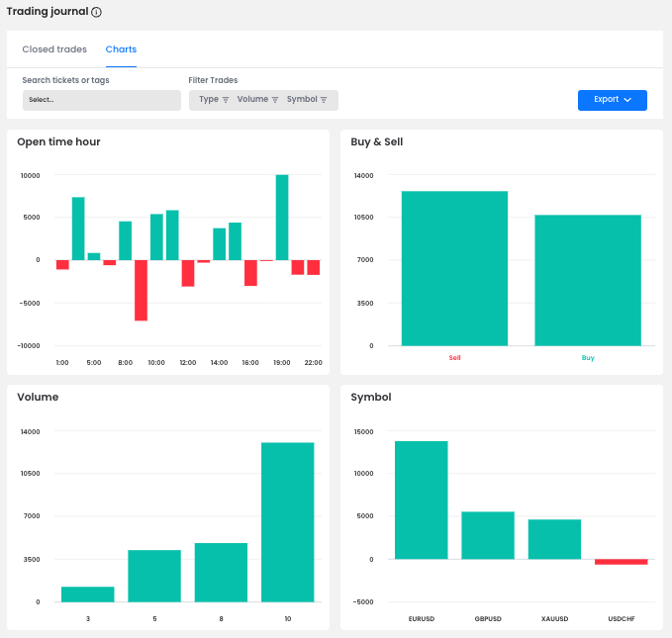Click the filter icon next to Type
This screenshot has width=672, height=638.
click(x=226, y=100)
